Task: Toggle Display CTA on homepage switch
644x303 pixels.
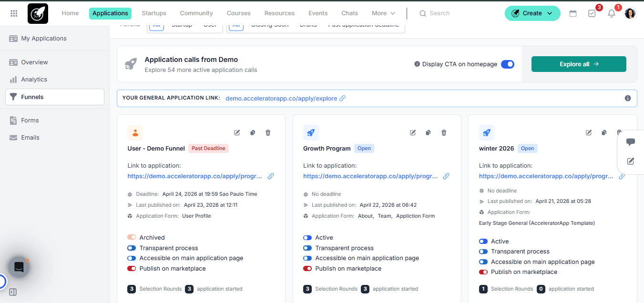Action: tap(508, 64)
